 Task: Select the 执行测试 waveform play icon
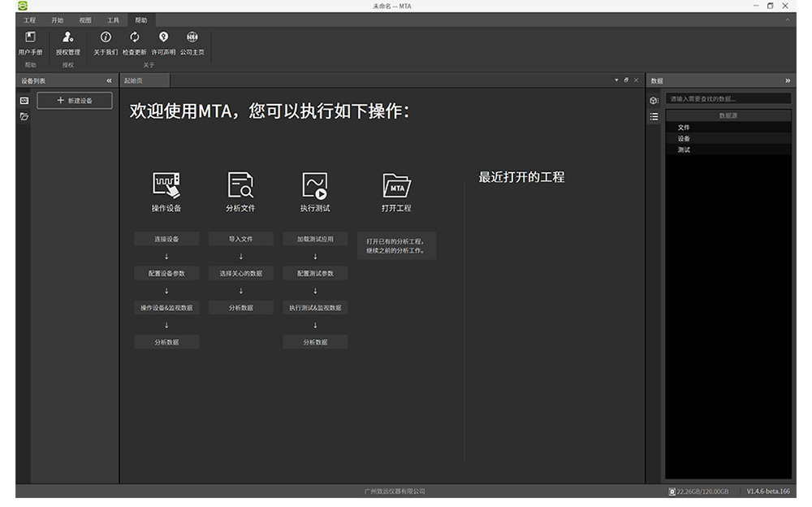[x=315, y=185]
